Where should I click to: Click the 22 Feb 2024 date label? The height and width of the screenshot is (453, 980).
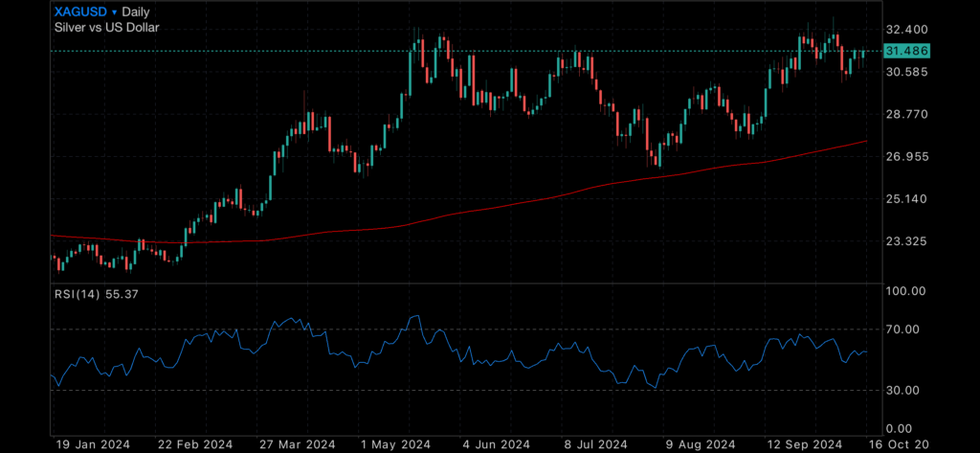(x=194, y=444)
